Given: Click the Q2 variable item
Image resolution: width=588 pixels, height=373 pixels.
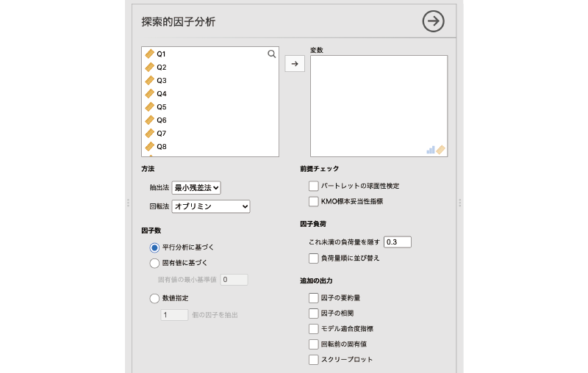Looking at the screenshot, I should 162,68.
